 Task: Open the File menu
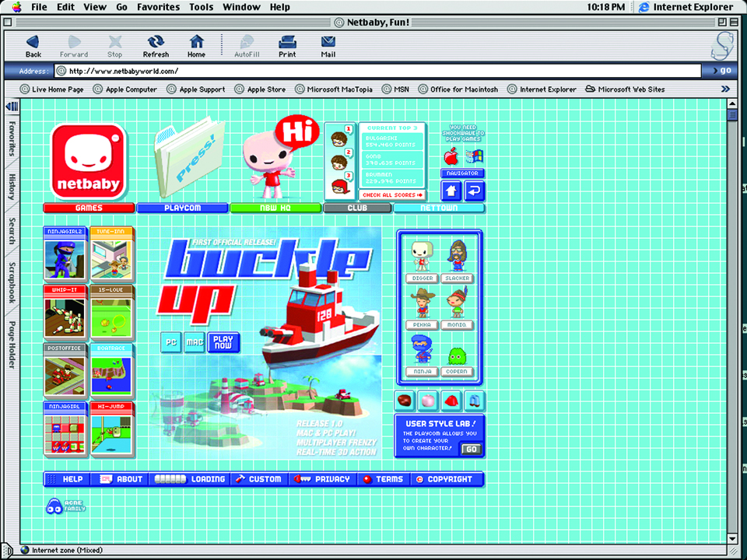(39, 7)
